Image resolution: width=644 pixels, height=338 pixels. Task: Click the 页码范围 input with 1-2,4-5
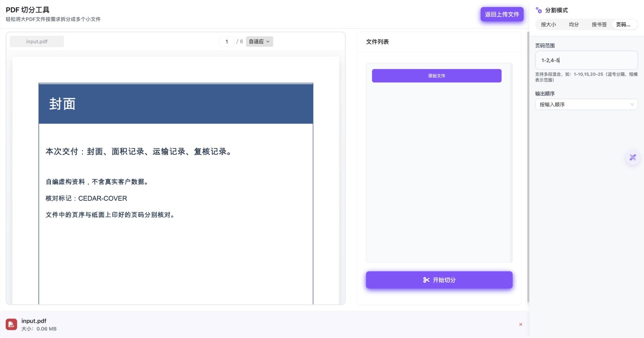point(586,60)
